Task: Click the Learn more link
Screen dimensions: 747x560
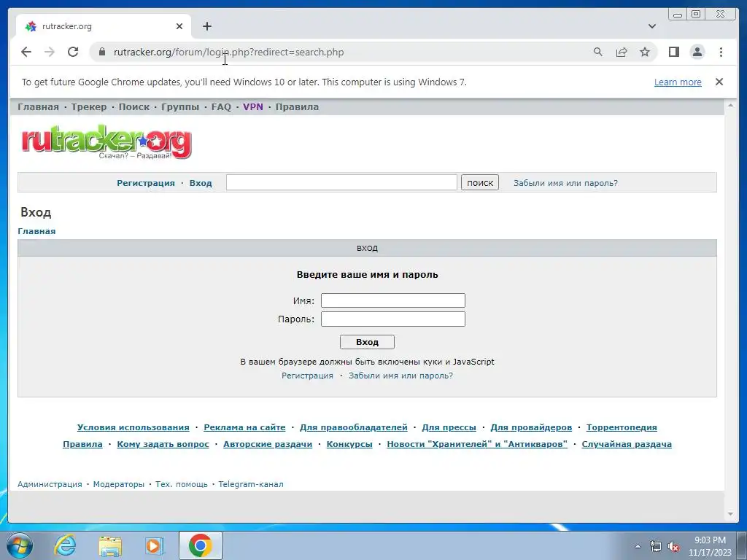Action: (x=678, y=82)
